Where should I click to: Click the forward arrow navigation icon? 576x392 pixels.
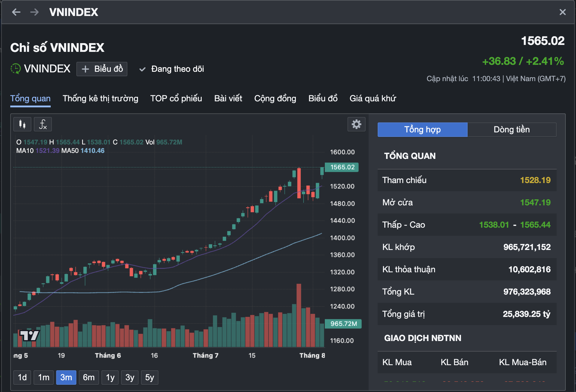(34, 12)
